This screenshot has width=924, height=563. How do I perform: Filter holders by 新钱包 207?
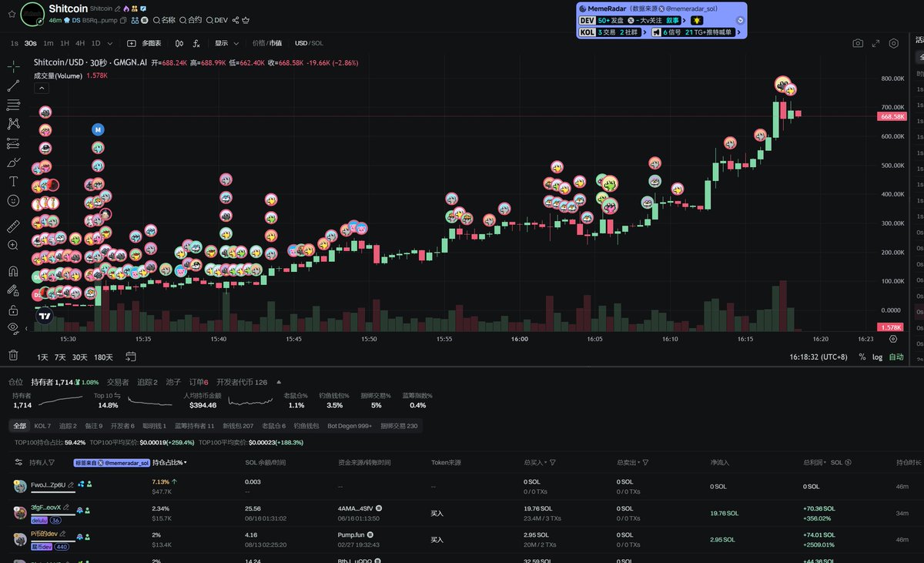pos(238,426)
